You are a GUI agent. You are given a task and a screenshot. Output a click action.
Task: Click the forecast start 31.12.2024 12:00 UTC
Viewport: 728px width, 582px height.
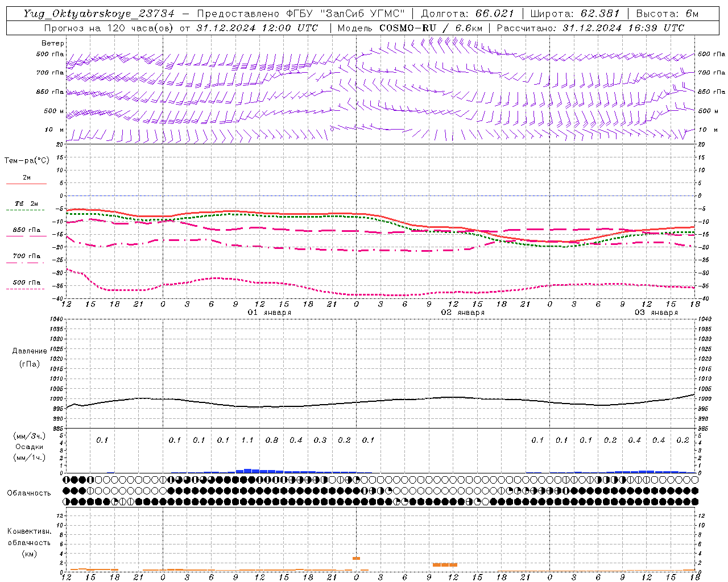click(x=257, y=28)
